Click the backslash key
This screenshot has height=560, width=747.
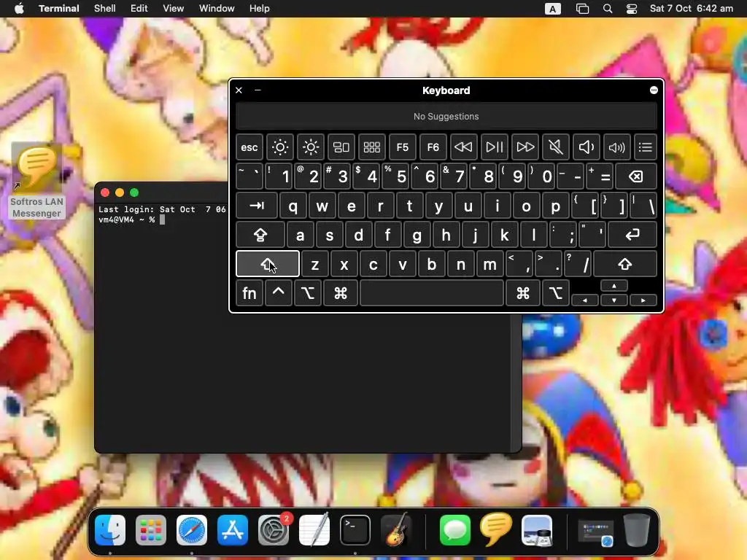pyautogui.click(x=643, y=206)
